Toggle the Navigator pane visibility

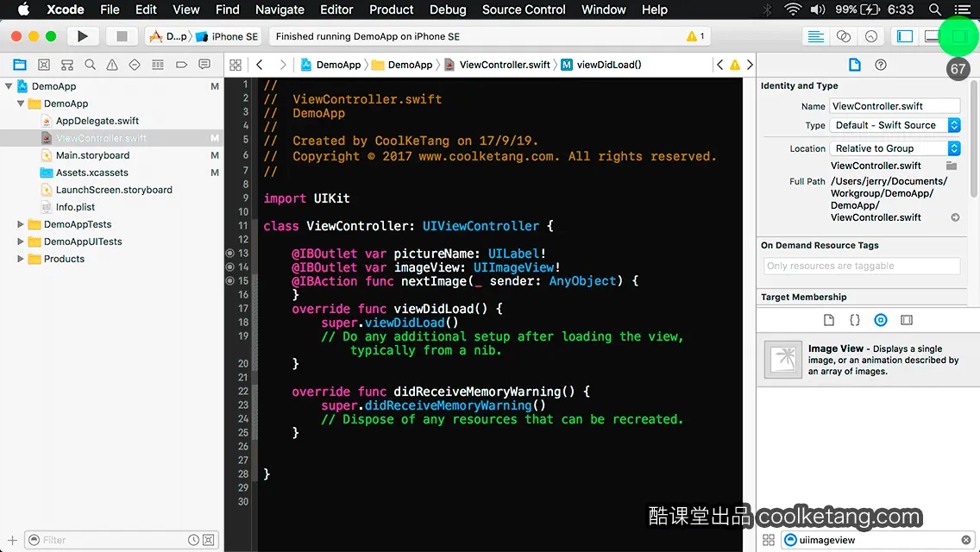904,36
